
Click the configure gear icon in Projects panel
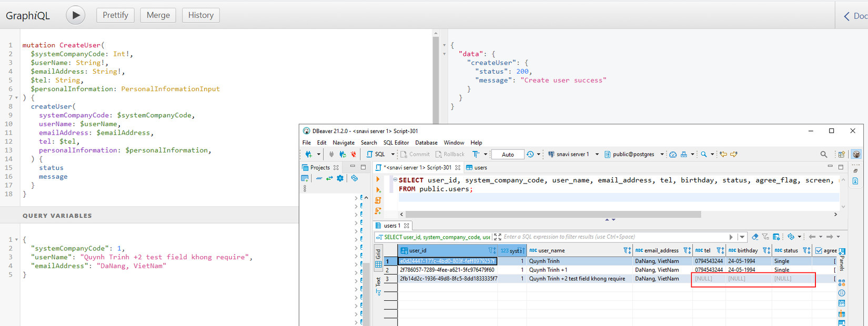click(x=340, y=178)
